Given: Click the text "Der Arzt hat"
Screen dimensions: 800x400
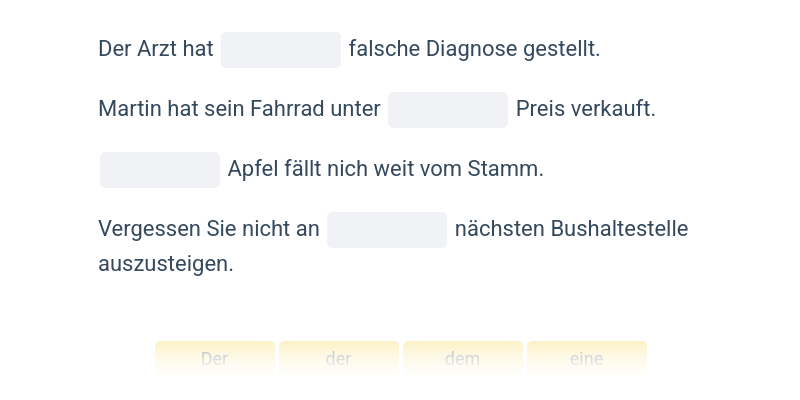Looking at the screenshot, I should [156, 49].
